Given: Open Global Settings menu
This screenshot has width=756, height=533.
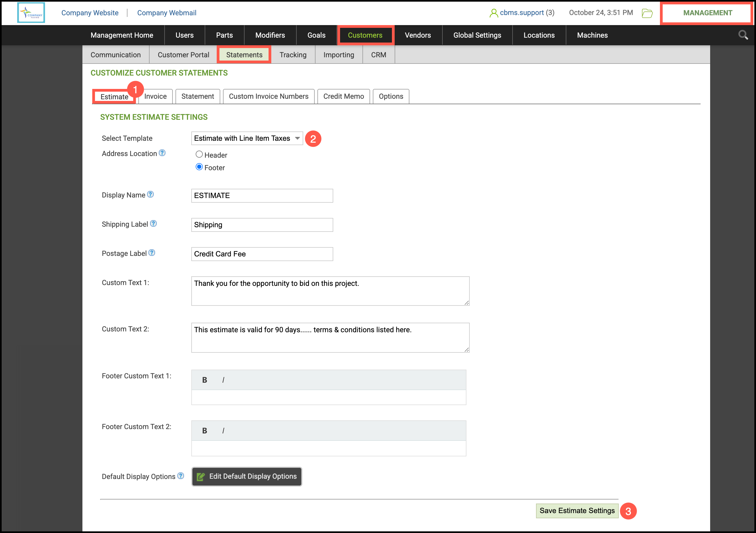Looking at the screenshot, I should click(477, 35).
